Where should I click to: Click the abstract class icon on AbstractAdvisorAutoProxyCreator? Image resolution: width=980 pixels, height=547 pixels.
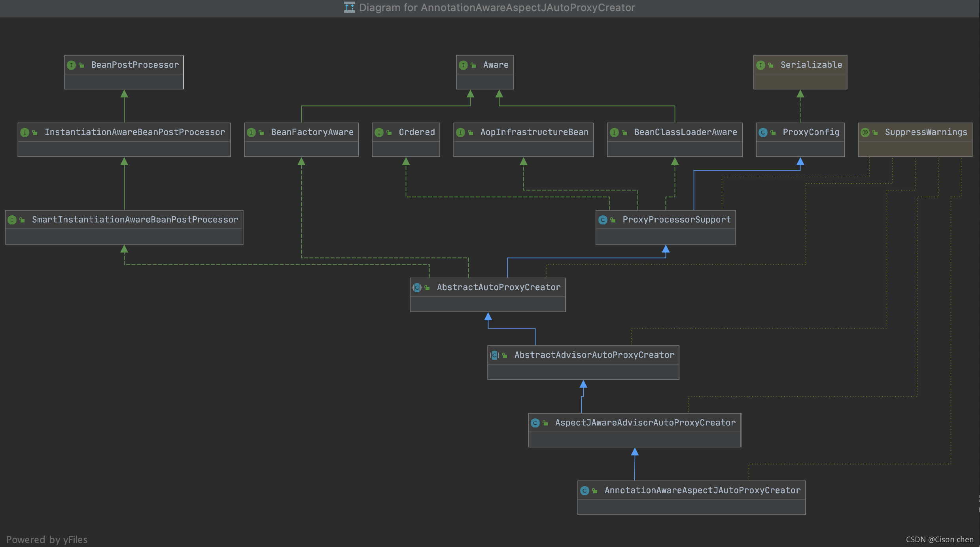coord(494,355)
